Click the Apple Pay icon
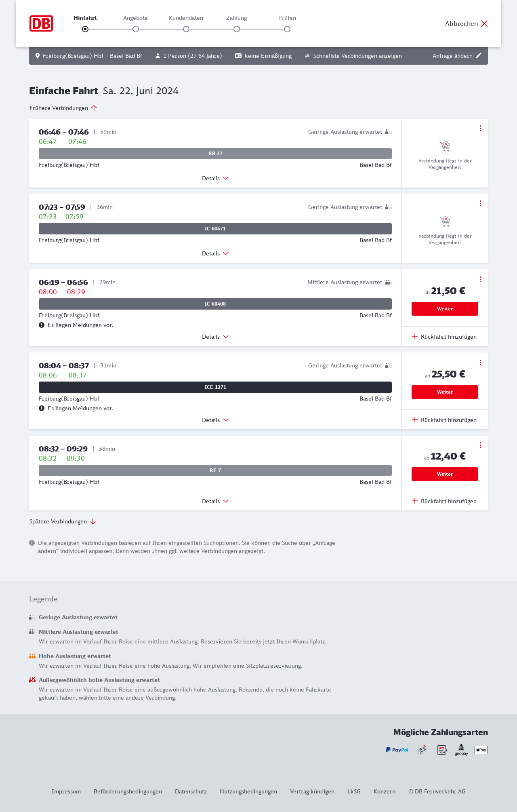 coord(481,750)
